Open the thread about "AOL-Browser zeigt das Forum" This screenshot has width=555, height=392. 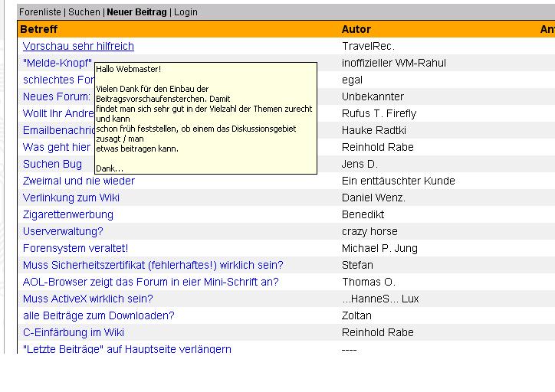[150, 282]
